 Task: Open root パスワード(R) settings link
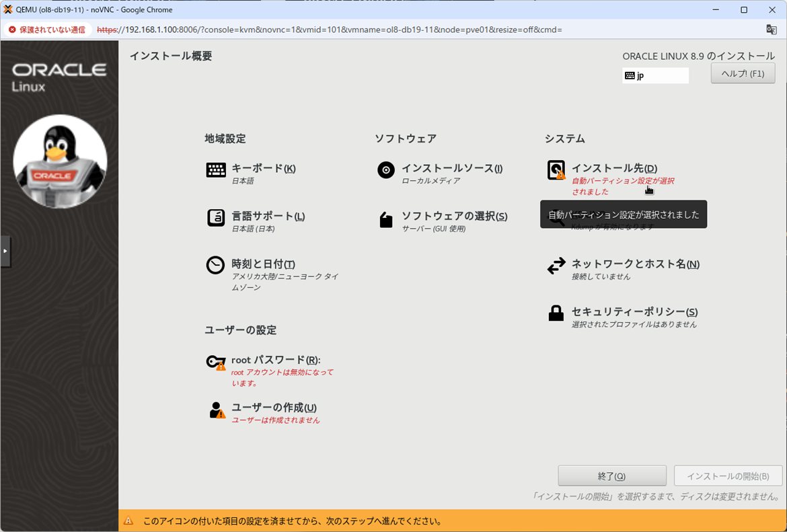point(276,360)
